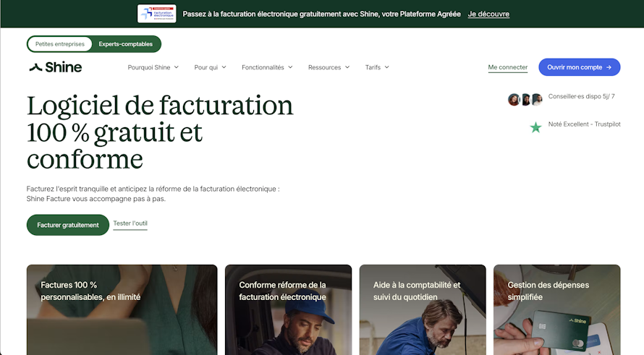Click the advisor avatars cluster
The image size is (644, 355).
pos(525,99)
